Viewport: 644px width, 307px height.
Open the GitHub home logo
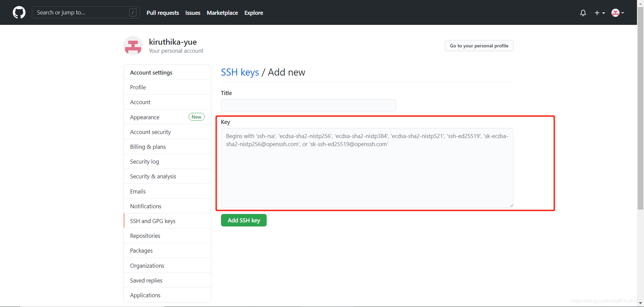pos(19,12)
